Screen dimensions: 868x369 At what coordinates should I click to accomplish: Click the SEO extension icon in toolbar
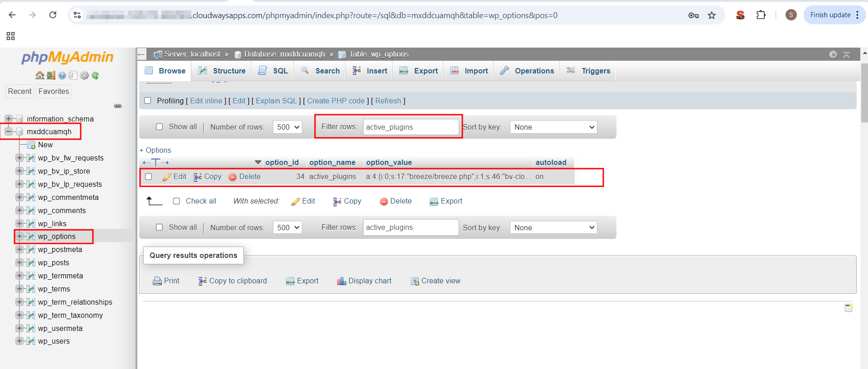click(740, 15)
